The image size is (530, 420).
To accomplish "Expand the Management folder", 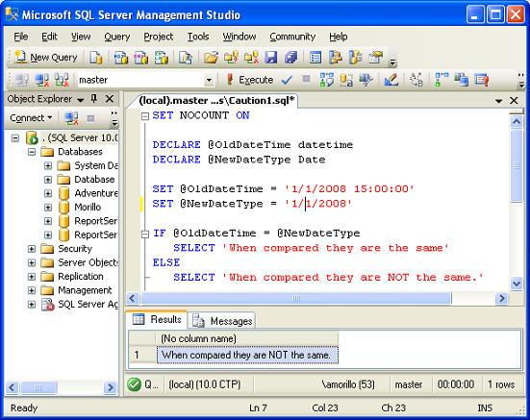I will (x=32, y=290).
